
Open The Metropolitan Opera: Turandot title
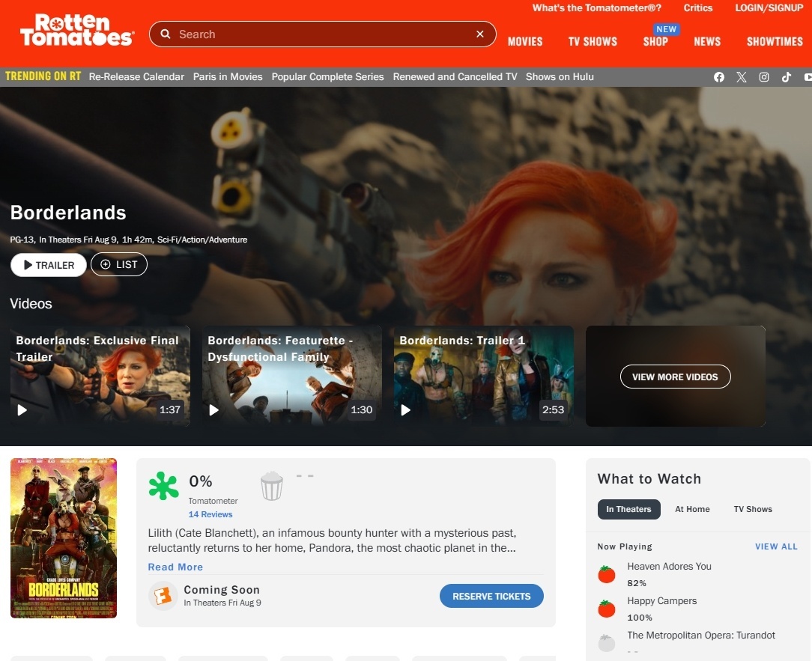(701, 635)
